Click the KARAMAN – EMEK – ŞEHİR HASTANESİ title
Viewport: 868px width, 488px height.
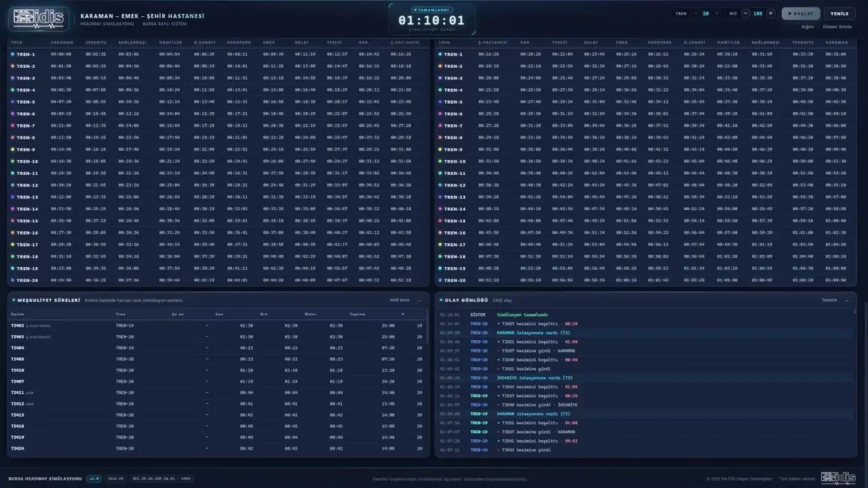142,16
